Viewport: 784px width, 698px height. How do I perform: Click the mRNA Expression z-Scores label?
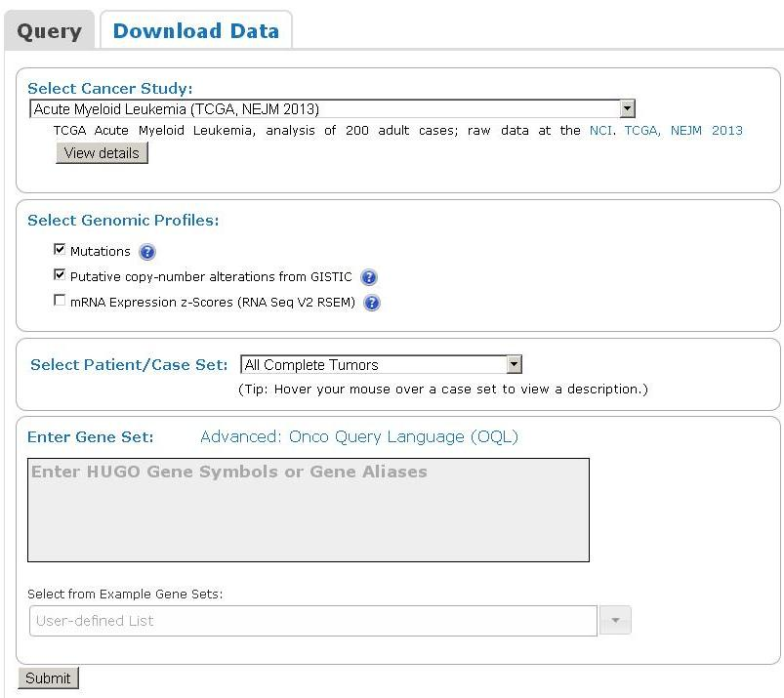[213, 303]
